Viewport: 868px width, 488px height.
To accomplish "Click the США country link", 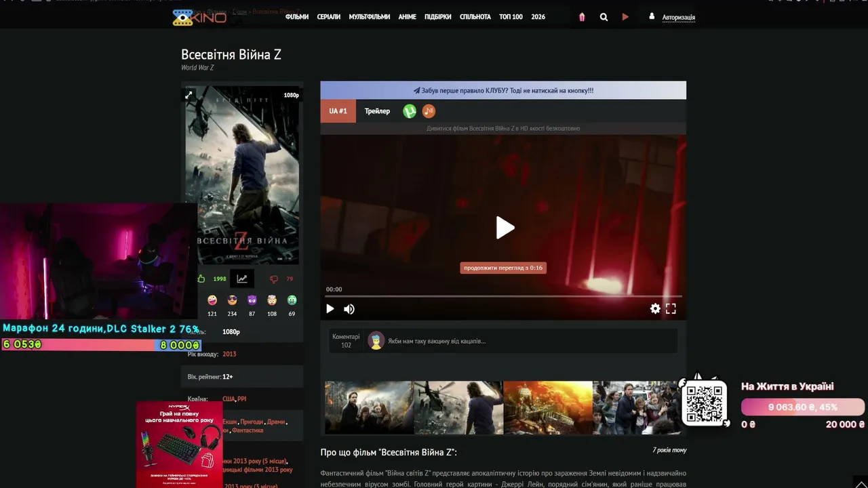I will tap(229, 399).
